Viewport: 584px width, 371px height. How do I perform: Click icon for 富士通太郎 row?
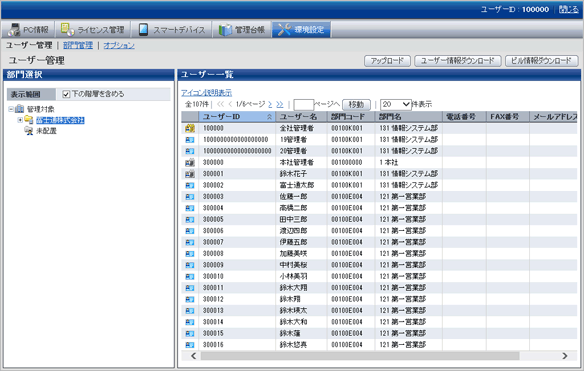point(190,186)
